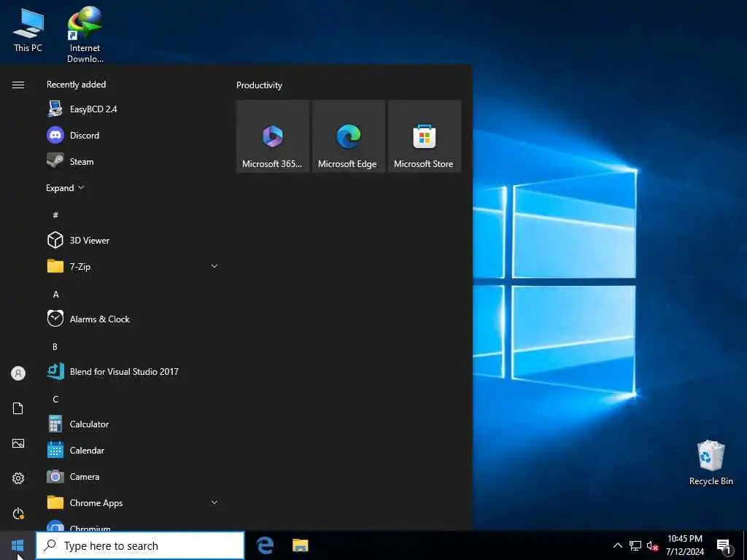Open Steam in the app list
Viewport: 747px width, 560px height.
tap(133, 161)
